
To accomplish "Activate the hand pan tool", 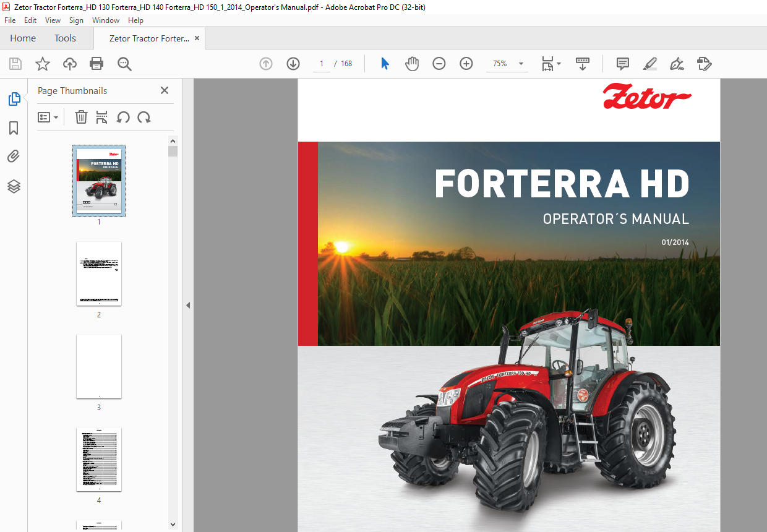I will [x=412, y=64].
